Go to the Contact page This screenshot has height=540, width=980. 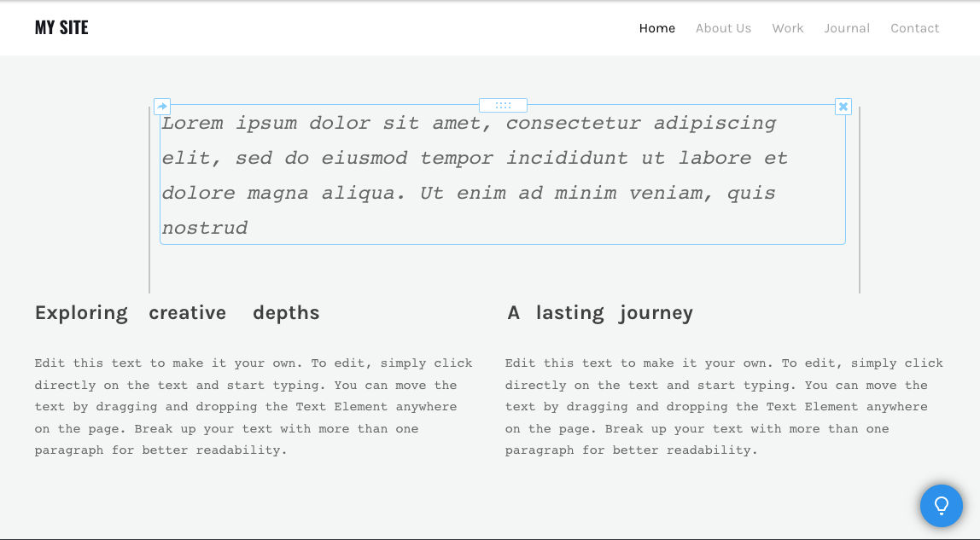coord(914,28)
